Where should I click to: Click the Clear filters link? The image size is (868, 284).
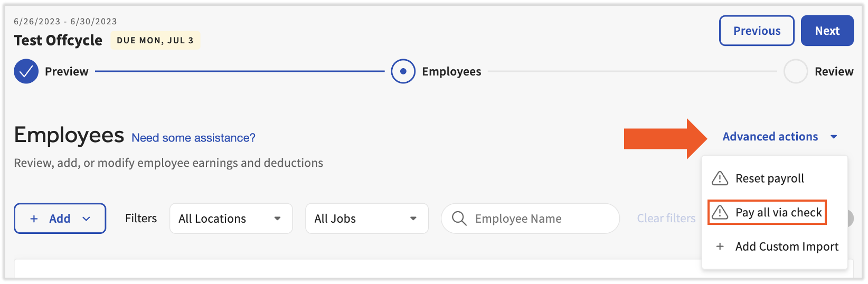[666, 219]
